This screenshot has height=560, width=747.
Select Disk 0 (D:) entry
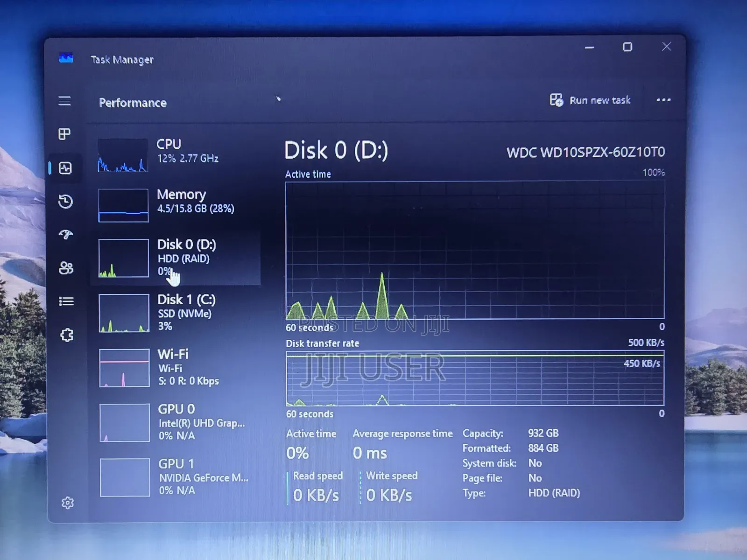tap(176, 258)
